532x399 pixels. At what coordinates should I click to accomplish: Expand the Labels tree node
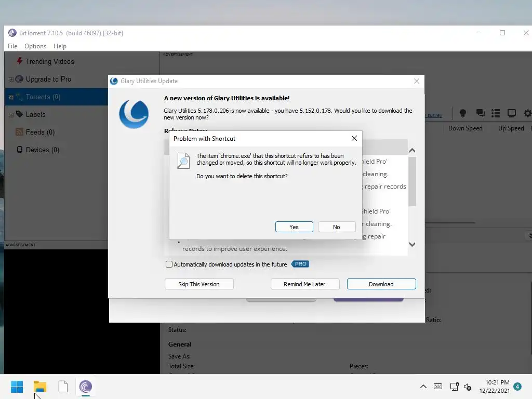[11, 115]
